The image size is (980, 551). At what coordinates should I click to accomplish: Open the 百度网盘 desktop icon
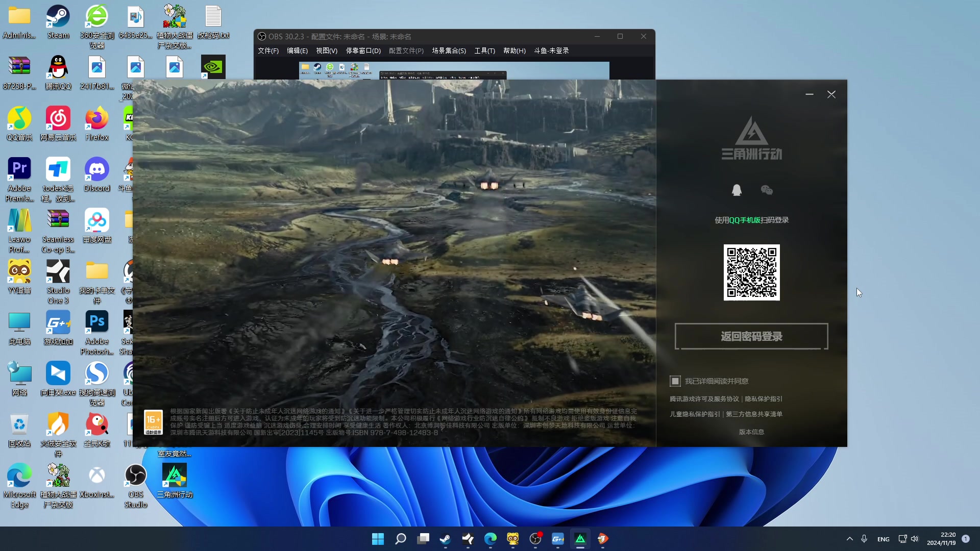(97, 226)
